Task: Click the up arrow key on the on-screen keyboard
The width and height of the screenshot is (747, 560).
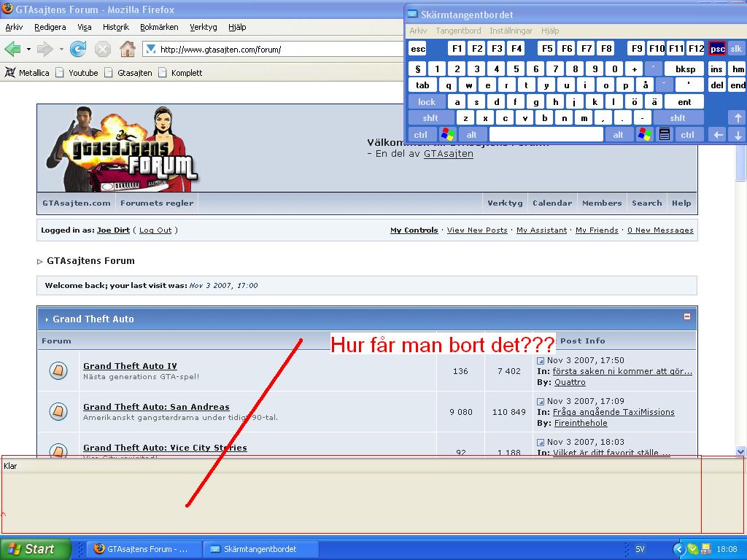Action: (738, 117)
